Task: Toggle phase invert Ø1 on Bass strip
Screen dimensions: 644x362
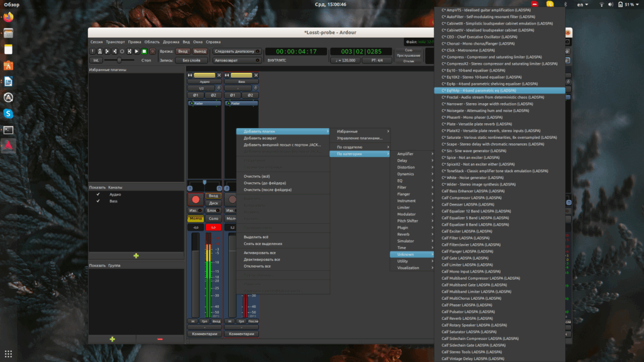Action: (x=233, y=96)
